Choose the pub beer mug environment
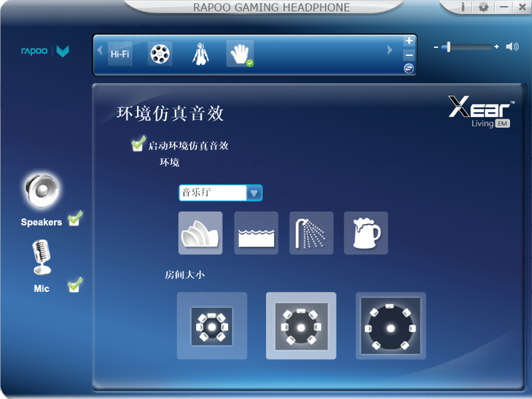 (x=366, y=233)
